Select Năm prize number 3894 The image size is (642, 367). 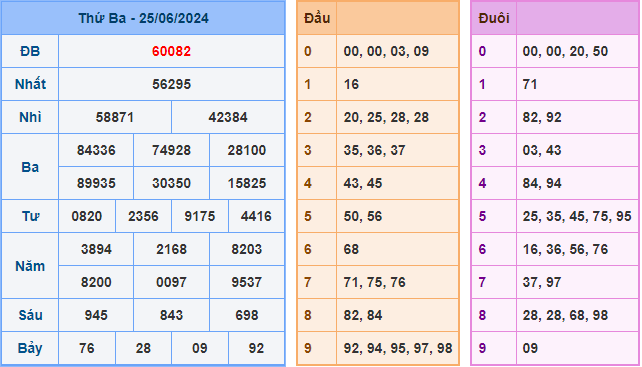pyautogui.click(x=96, y=249)
